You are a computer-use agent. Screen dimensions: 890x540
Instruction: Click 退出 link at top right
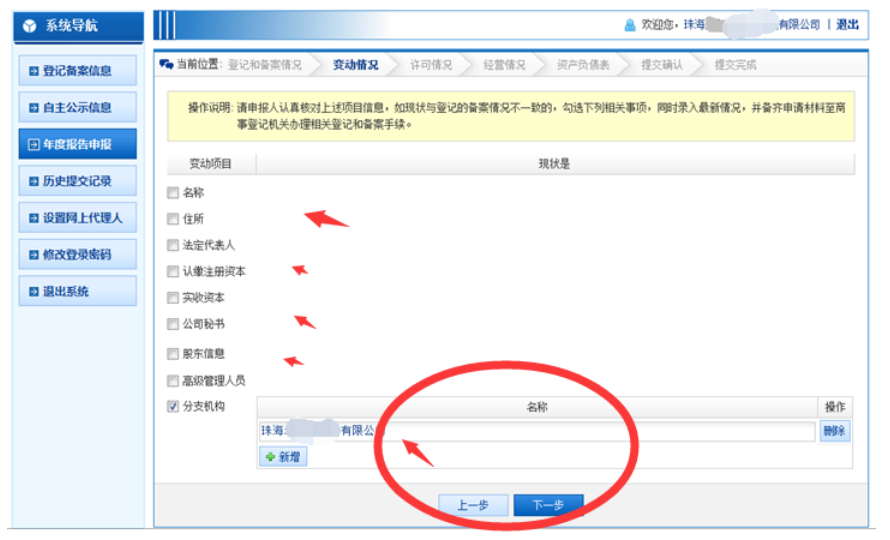[847, 24]
